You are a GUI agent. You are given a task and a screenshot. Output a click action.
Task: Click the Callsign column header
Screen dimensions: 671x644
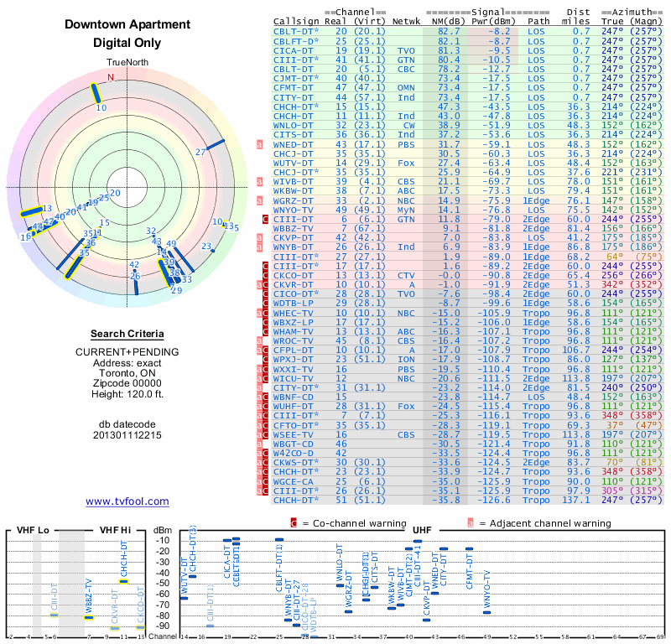(x=296, y=22)
